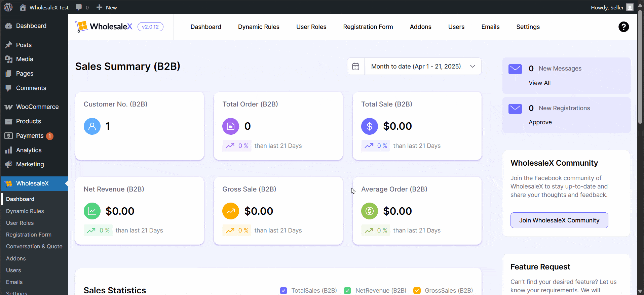Toggle the NetRevenue (B2B) checkbox
Image resolution: width=644 pixels, height=295 pixels.
pos(347,291)
